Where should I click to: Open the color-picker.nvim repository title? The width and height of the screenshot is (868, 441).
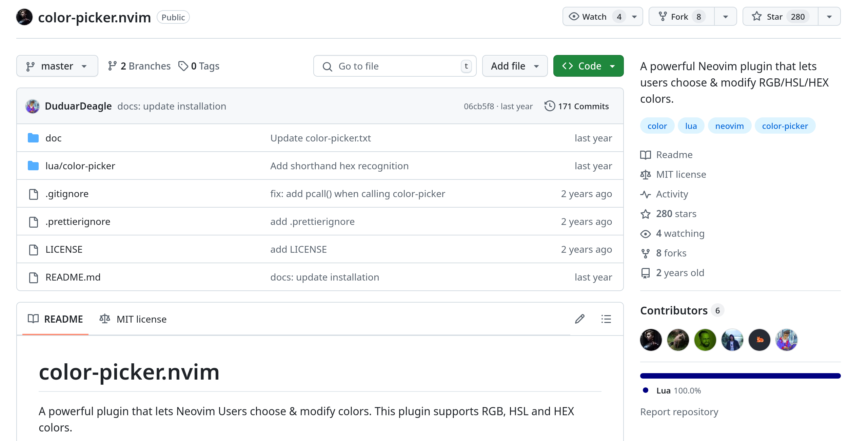(94, 17)
